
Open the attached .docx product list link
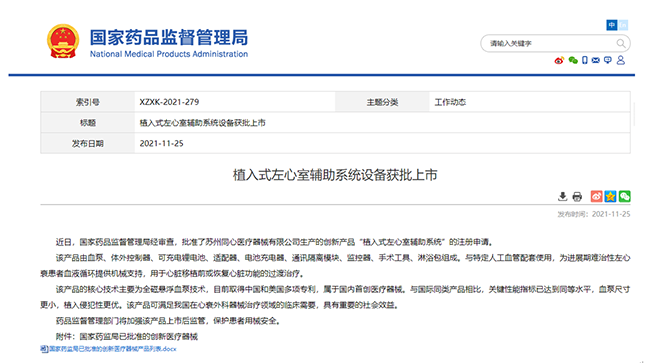click(109, 349)
